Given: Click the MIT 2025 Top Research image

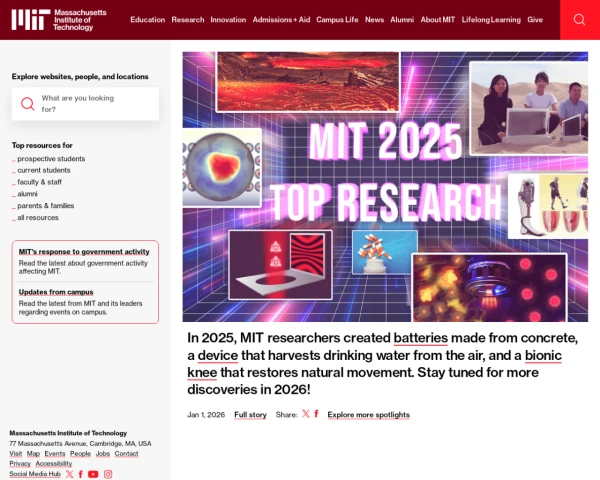Looking at the screenshot, I should click(385, 186).
